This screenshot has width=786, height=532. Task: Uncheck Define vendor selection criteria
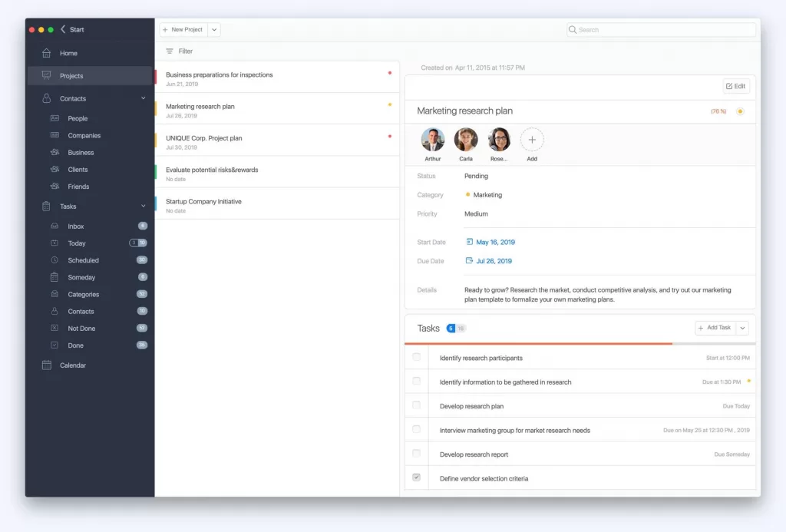416,477
